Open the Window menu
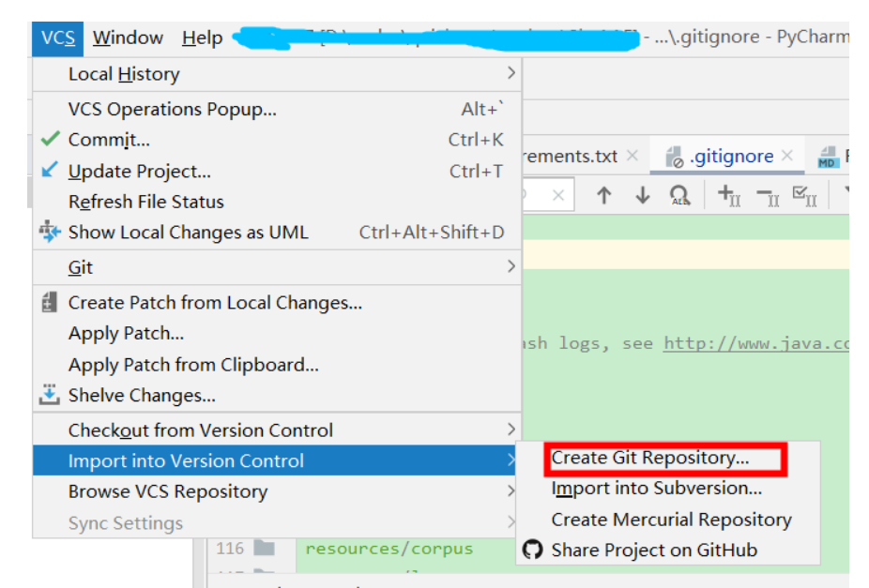 (x=128, y=38)
